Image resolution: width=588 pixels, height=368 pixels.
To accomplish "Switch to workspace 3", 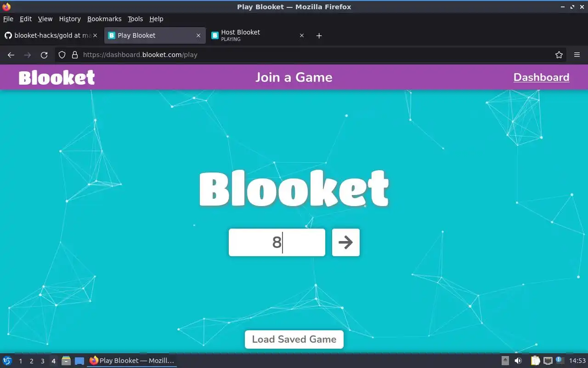I will [42, 361].
